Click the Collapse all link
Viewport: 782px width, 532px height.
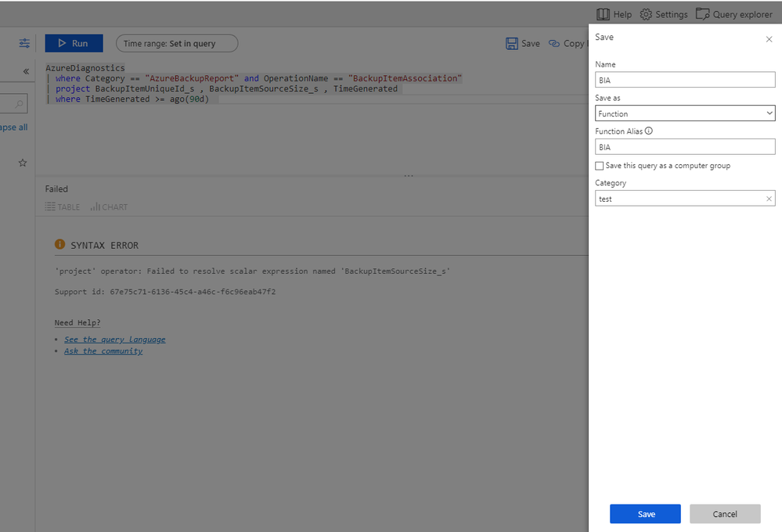[14, 128]
